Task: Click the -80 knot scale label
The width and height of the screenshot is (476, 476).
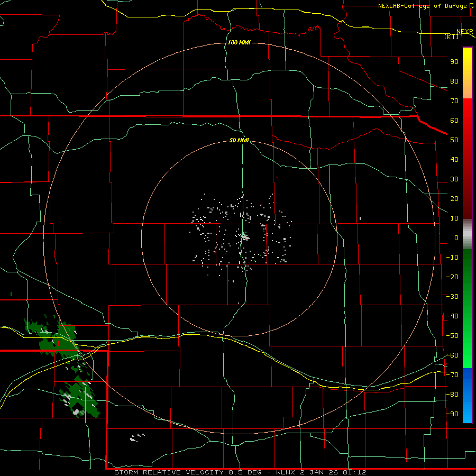Action: [452, 395]
